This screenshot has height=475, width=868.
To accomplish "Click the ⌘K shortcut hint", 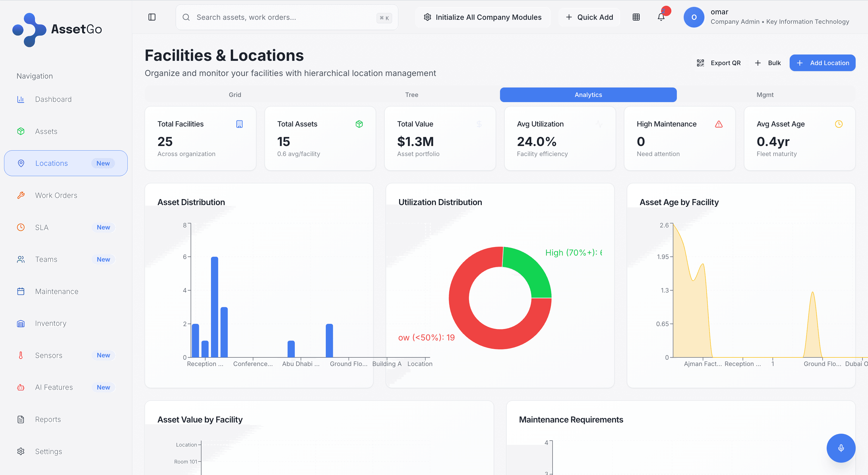I will 384,18.
